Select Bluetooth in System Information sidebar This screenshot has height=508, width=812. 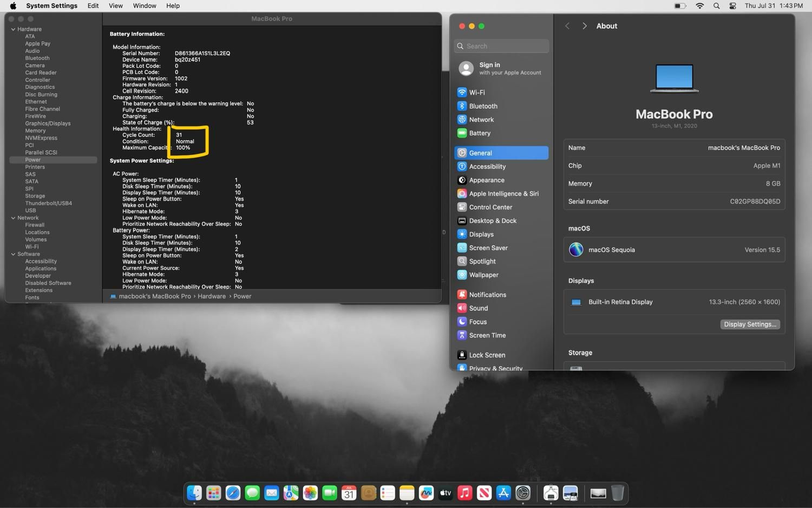tap(37, 58)
